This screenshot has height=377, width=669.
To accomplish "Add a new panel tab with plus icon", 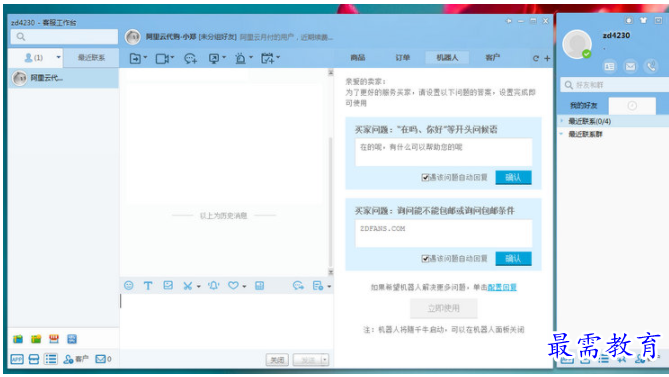I will [x=547, y=58].
